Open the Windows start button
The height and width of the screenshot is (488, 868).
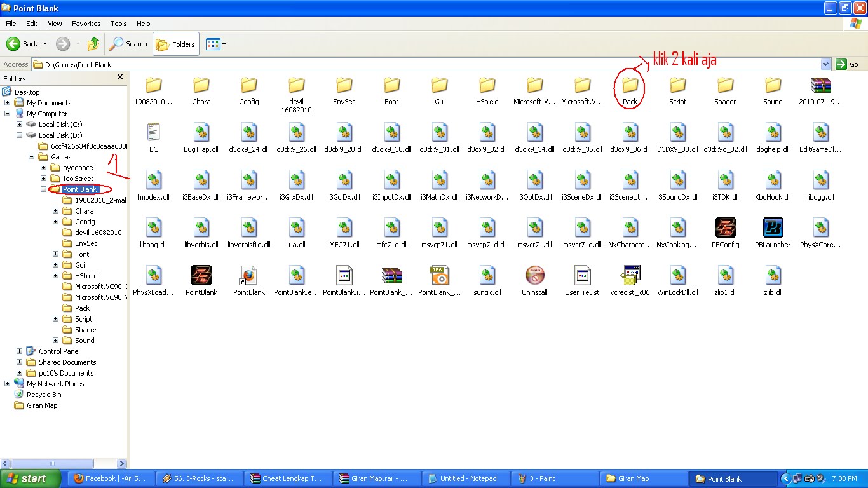(31, 479)
